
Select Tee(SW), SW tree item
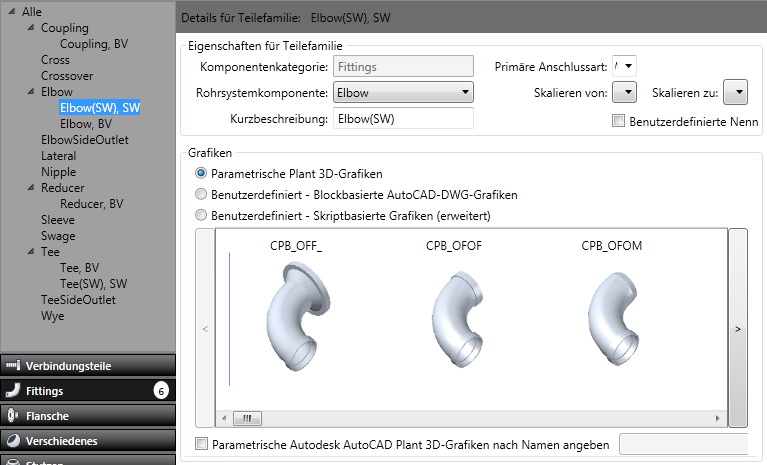(x=93, y=284)
